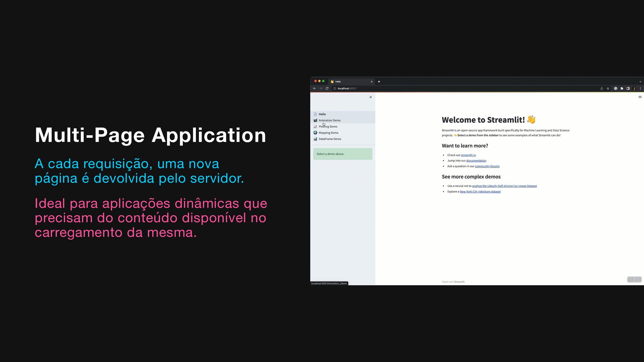The image size is (644, 362).
Task: Expand the tab search chevron
Action: coord(640,81)
